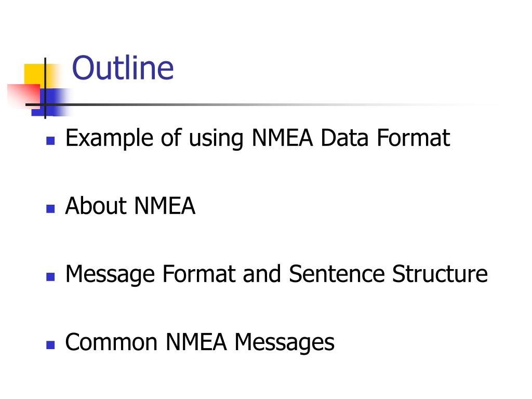Click Message Format and Sentence Structure text
532x399 pixels.
pyautogui.click(x=276, y=274)
